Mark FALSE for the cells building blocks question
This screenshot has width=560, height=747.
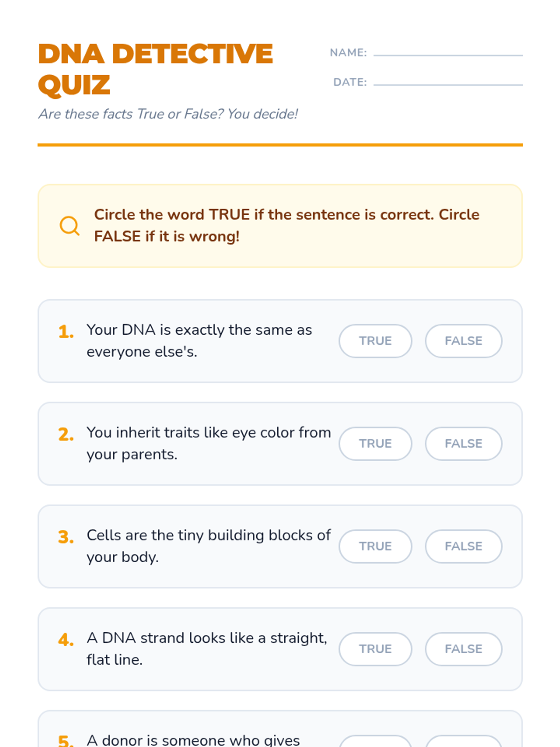(463, 546)
